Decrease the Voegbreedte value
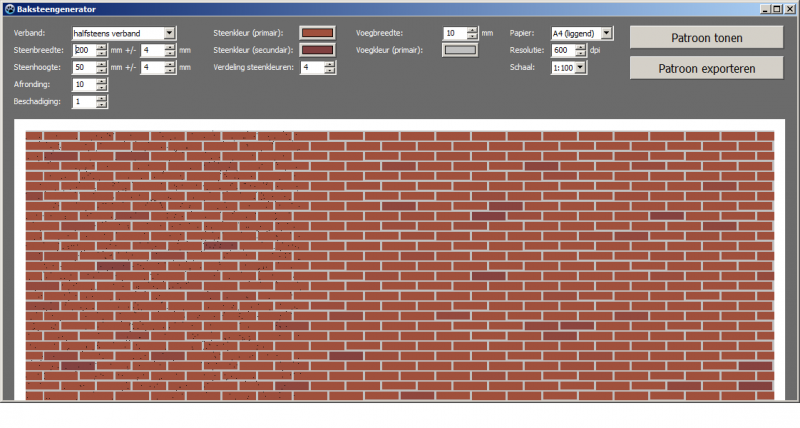This screenshot has width=800, height=428. [x=472, y=36]
